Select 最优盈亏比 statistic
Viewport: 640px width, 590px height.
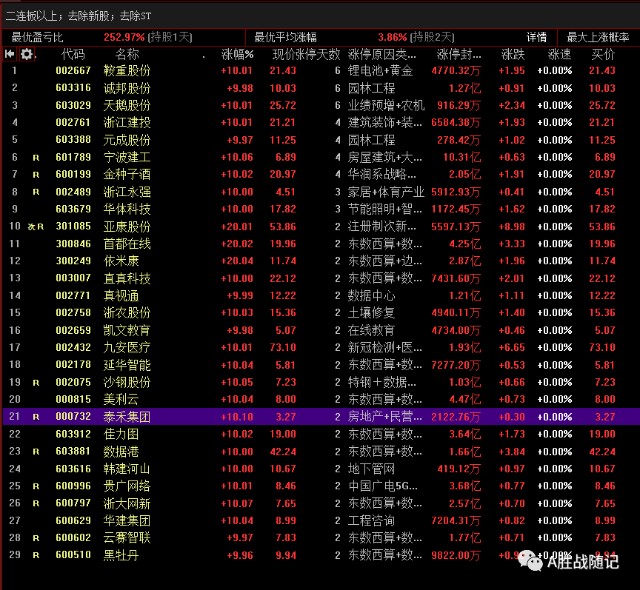coord(37,38)
